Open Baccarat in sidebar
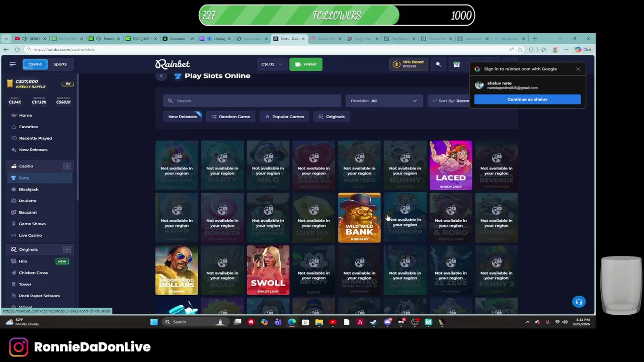644x362 pixels. point(28,212)
